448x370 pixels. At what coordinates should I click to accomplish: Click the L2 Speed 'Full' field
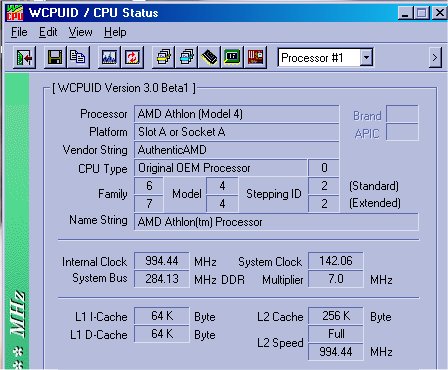(336, 334)
